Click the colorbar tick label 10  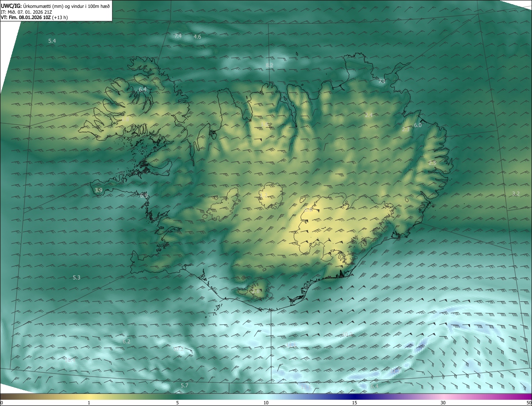(x=266, y=403)
